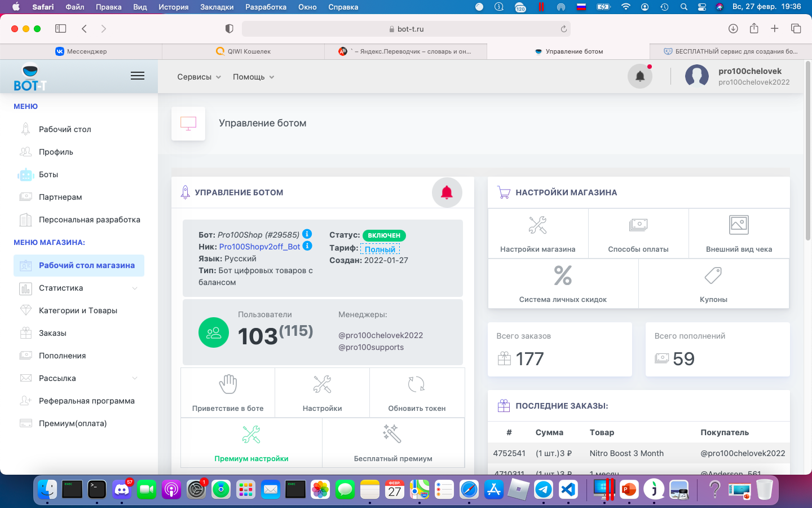Click the Всего заказов 177 card

coord(560,349)
